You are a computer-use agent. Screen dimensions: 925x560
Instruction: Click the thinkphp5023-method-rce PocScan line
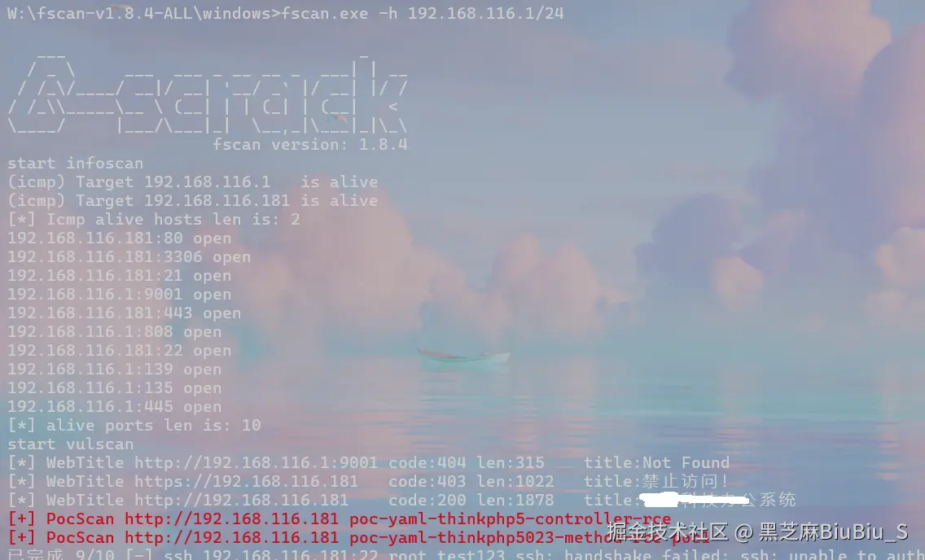click(x=358, y=538)
